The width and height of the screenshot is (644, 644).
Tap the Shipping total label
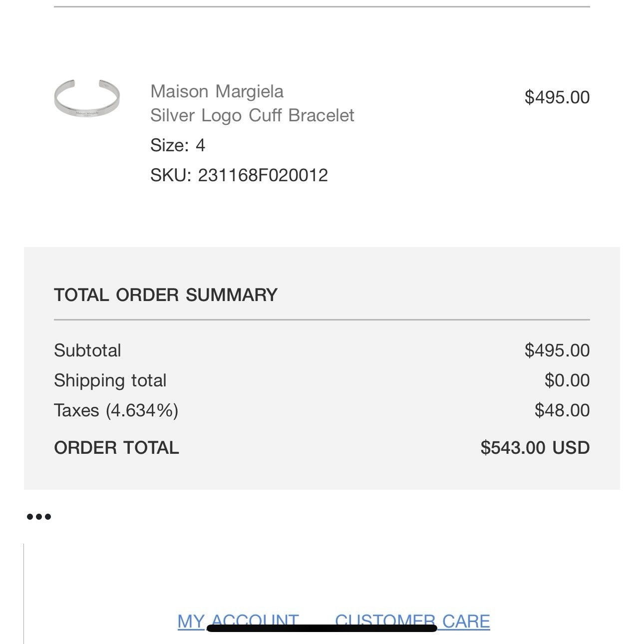coord(110,380)
